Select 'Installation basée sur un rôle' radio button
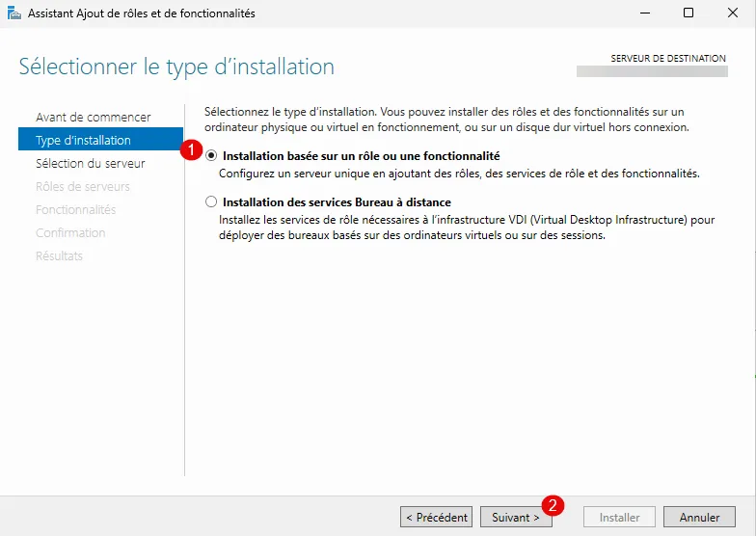The width and height of the screenshot is (756, 536). point(212,155)
